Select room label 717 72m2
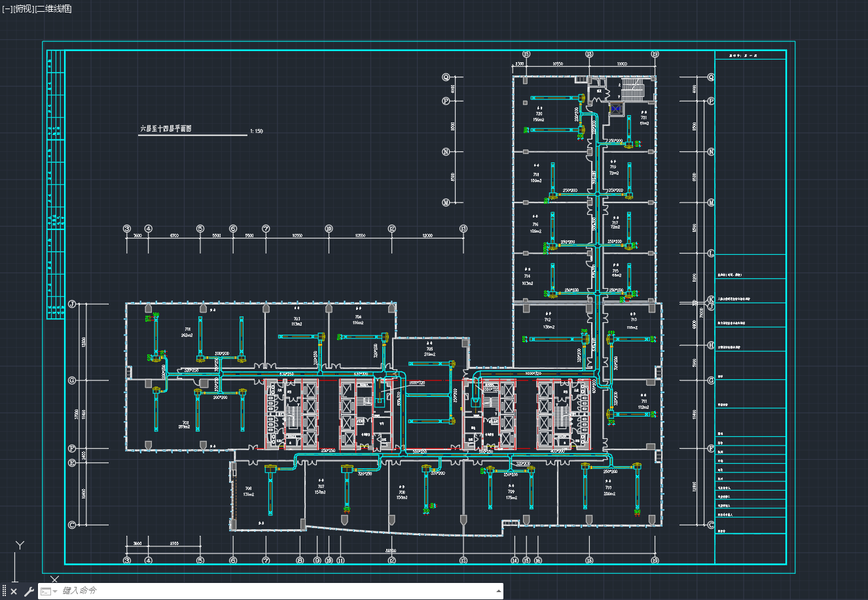Viewport: 868px width, 600px height. (x=615, y=225)
